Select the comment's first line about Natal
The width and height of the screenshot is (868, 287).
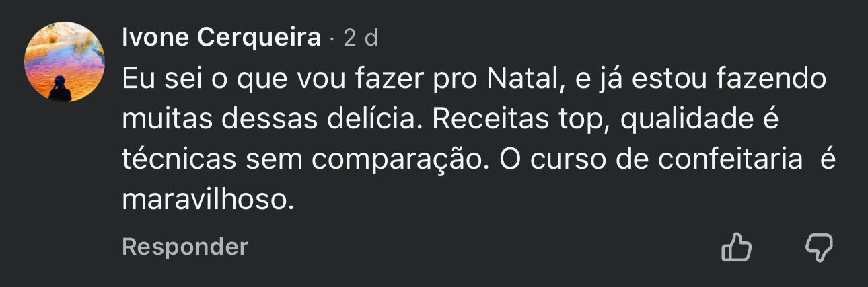[474, 80]
